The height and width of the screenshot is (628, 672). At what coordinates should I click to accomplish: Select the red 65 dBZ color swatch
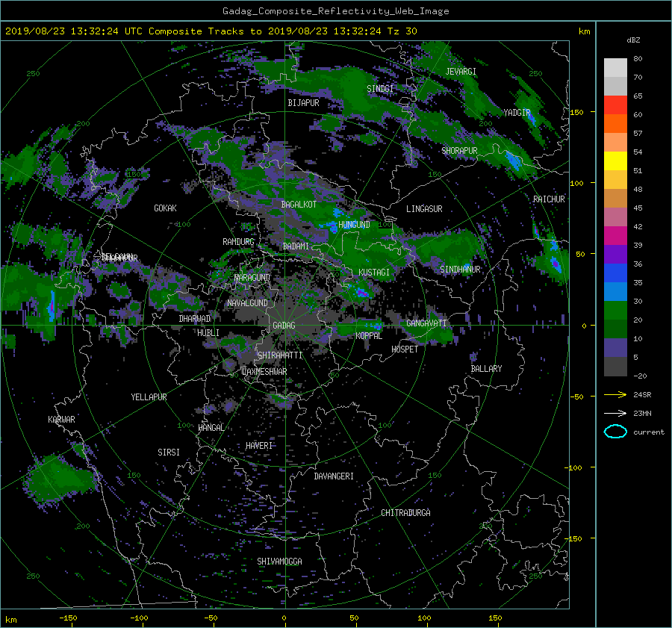615,105
